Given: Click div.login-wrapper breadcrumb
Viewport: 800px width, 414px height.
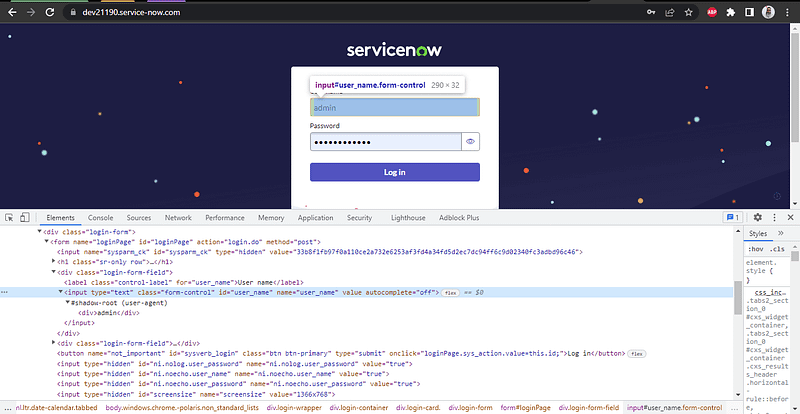Looking at the screenshot, I should (x=294, y=408).
